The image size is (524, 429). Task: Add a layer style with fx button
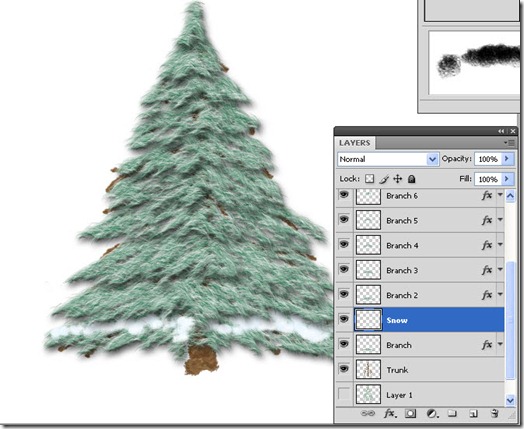[x=390, y=414]
